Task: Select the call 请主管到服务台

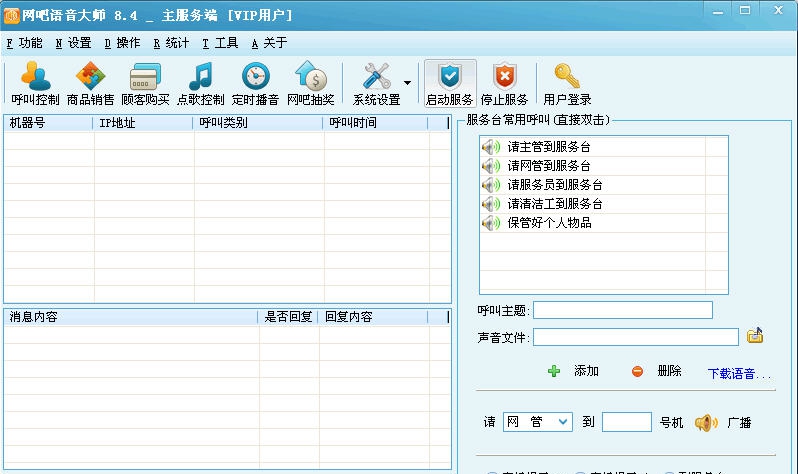Action: point(549,147)
